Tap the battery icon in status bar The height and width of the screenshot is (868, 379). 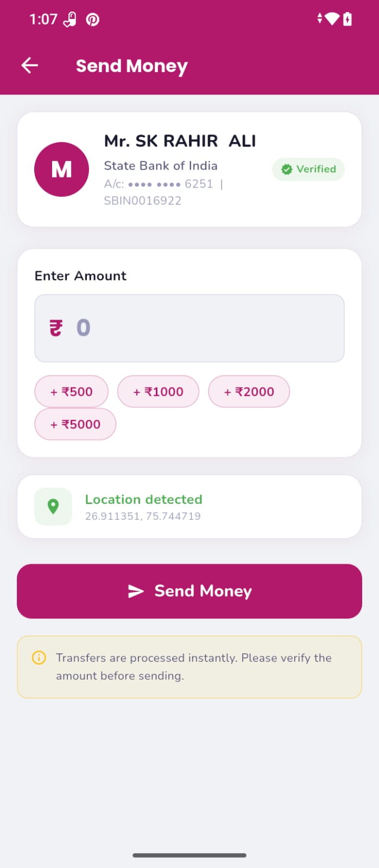point(348,20)
